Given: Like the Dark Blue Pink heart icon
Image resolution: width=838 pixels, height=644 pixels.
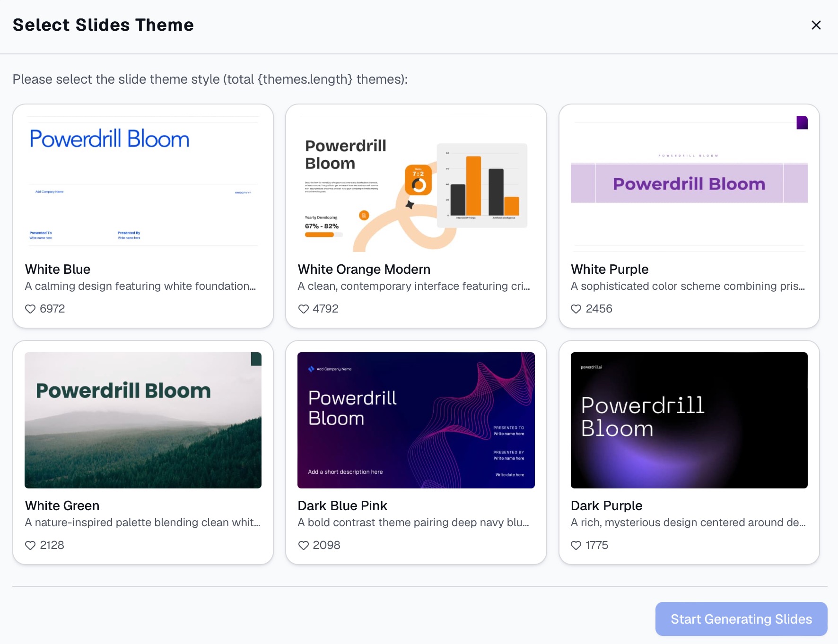Looking at the screenshot, I should pos(303,545).
